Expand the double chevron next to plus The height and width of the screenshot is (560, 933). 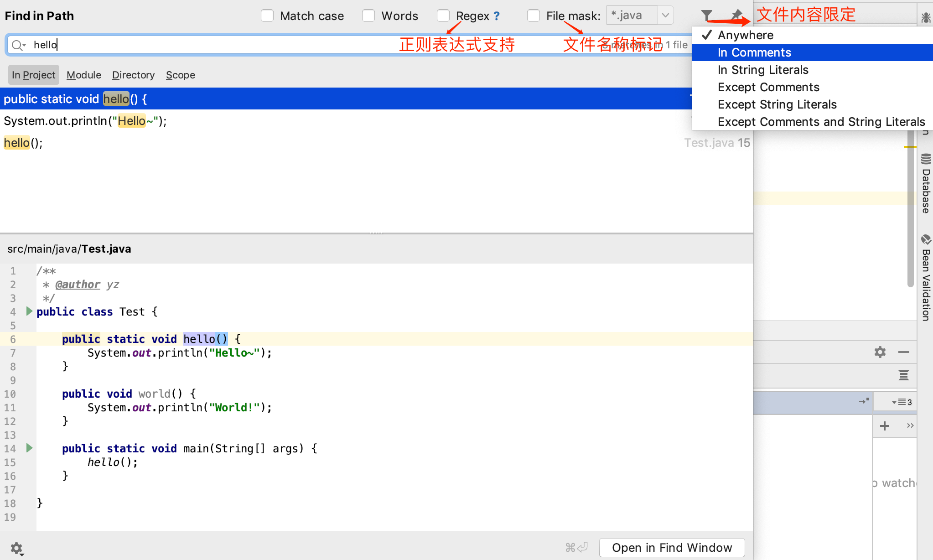tap(910, 425)
